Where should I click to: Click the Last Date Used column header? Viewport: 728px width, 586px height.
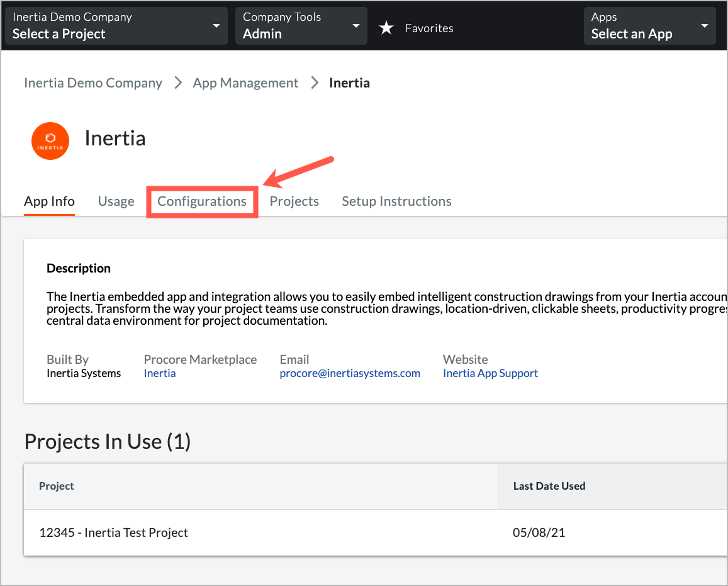click(x=612, y=486)
